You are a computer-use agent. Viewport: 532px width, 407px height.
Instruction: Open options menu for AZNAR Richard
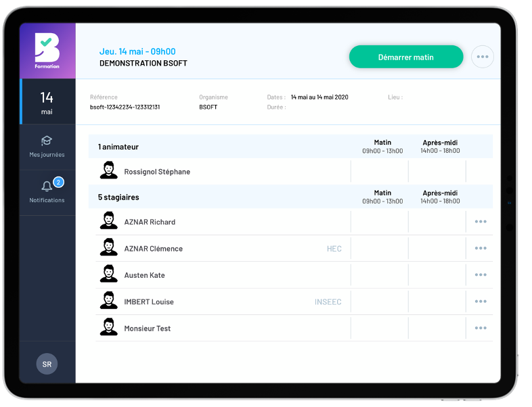[x=481, y=222]
